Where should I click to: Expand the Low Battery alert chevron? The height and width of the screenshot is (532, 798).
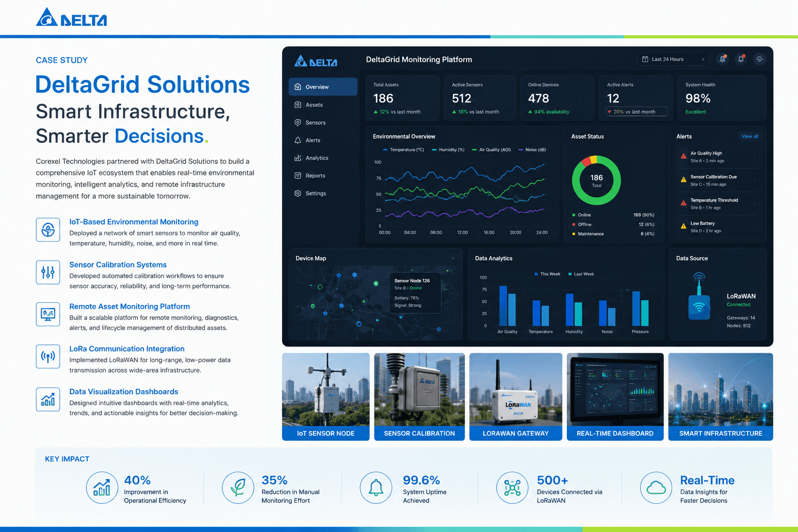click(x=754, y=226)
